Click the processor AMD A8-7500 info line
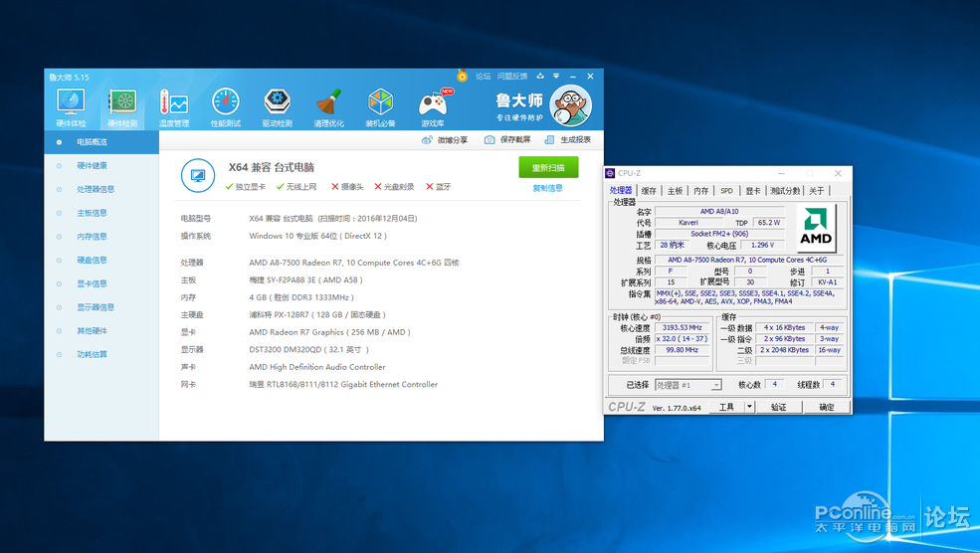This screenshot has height=553, width=980. pyautogui.click(x=354, y=263)
